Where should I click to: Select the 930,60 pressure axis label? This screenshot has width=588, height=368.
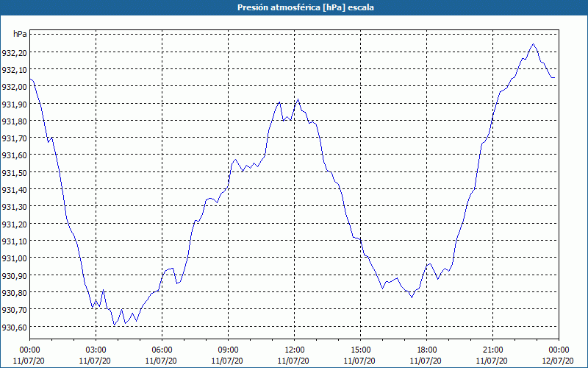point(15,328)
